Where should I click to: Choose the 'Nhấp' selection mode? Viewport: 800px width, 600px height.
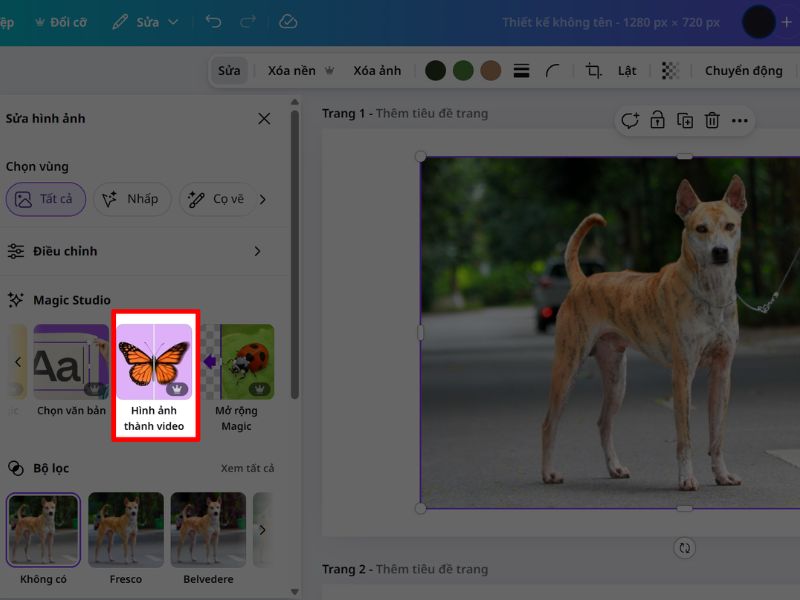tap(132, 199)
